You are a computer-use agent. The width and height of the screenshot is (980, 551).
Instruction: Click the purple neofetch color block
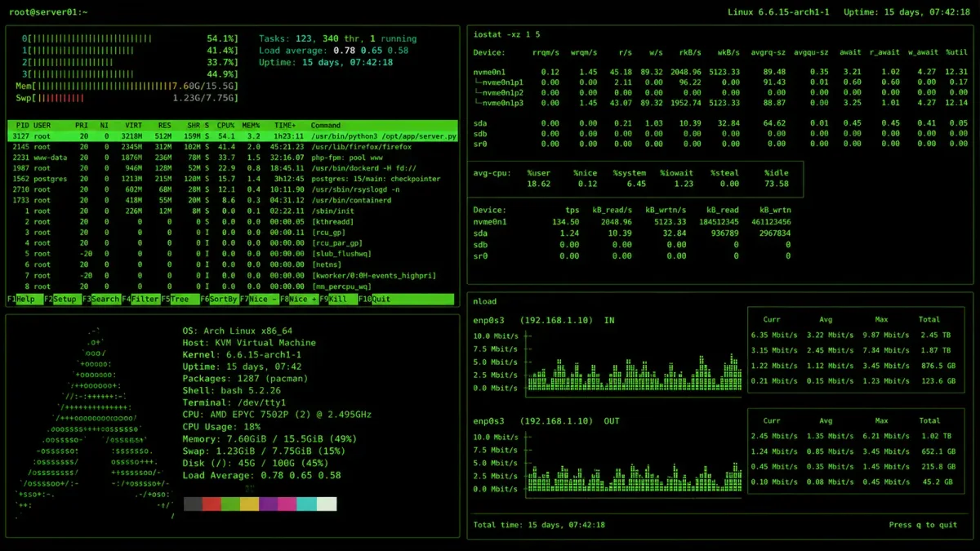pyautogui.click(x=269, y=504)
